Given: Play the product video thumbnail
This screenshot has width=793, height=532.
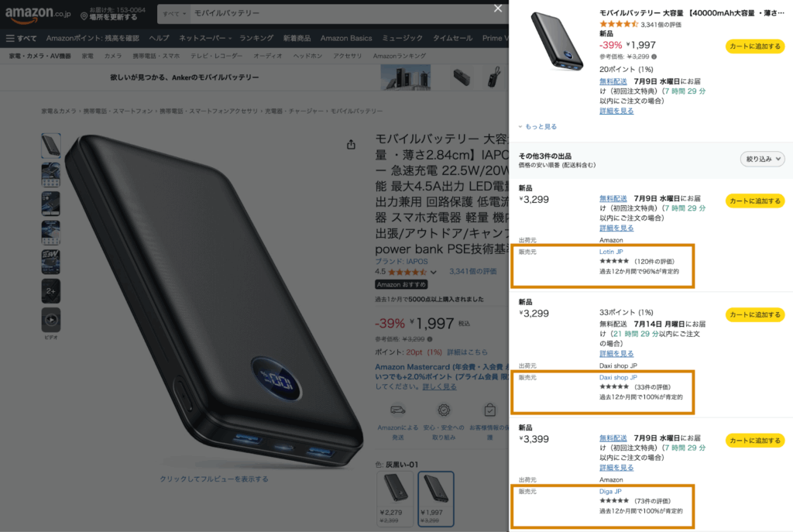Looking at the screenshot, I should click(x=51, y=320).
